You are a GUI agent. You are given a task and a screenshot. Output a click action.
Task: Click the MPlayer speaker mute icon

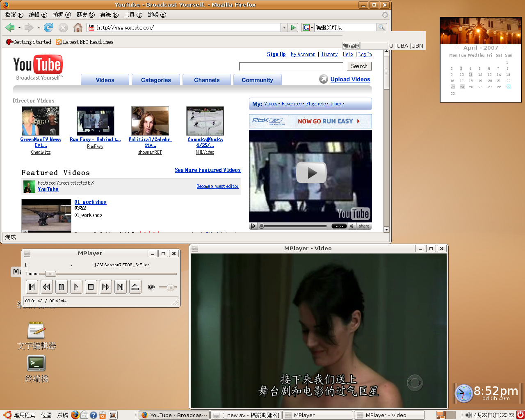[x=151, y=287]
